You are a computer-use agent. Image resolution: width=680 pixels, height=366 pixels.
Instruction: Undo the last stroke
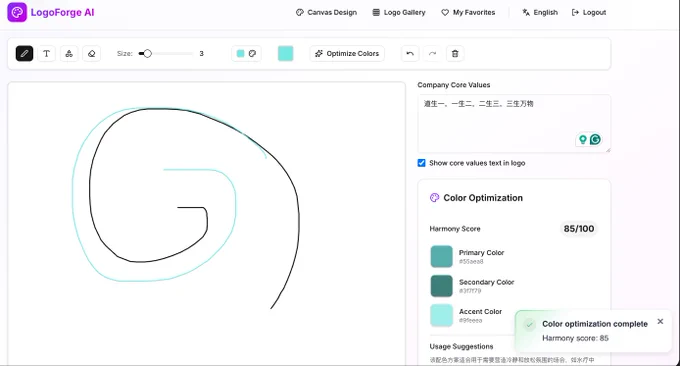[x=410, y=53]
